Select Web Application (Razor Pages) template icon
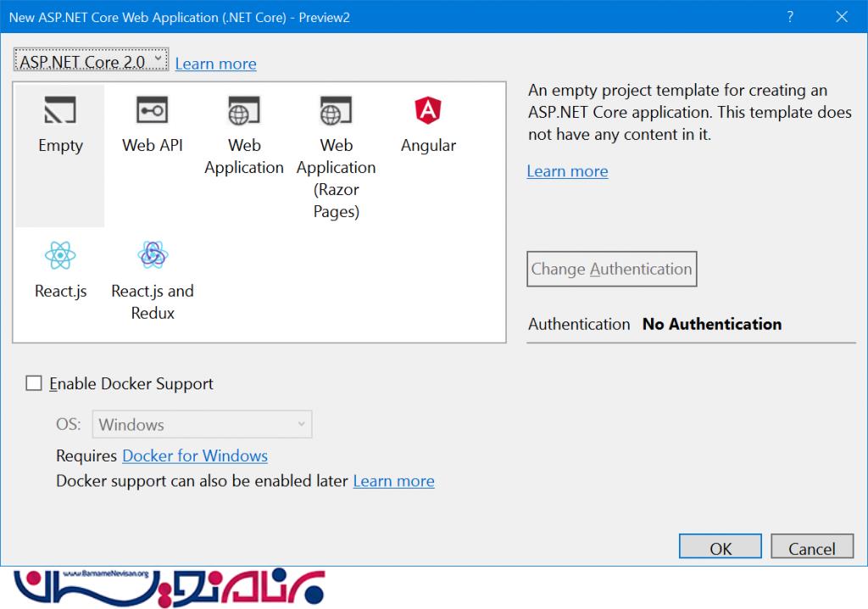868x609 pixels. pyautogui.click(x=336, y=110)
